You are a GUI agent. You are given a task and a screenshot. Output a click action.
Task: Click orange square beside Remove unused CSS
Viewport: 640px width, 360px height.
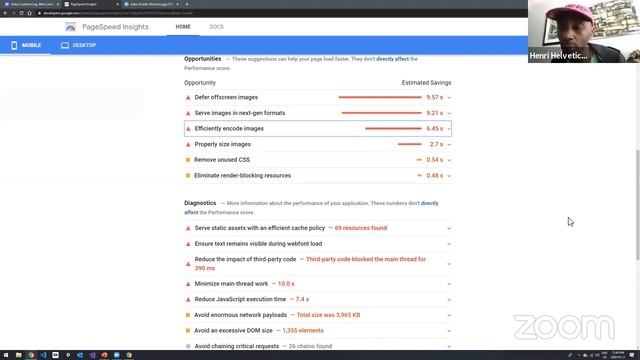[x=188, y=160]
